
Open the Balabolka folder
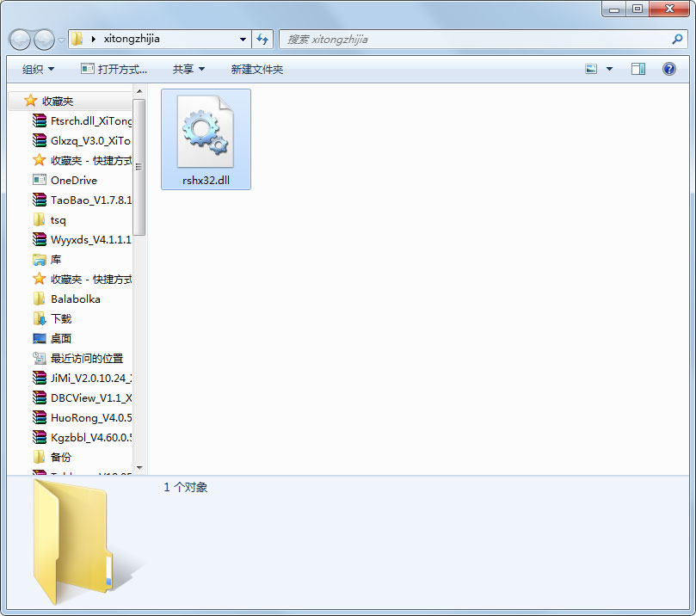pyautogui.click(x=76, y=299)
